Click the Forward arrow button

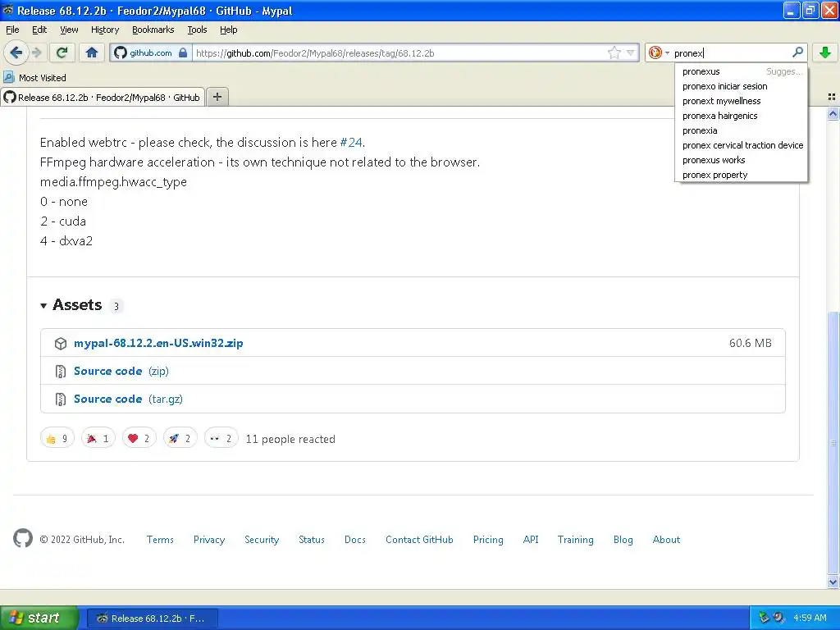tap(36, 52)
